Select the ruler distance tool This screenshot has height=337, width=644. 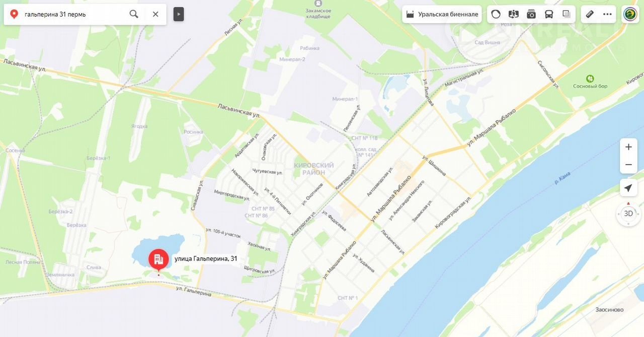tap(590, 14)
